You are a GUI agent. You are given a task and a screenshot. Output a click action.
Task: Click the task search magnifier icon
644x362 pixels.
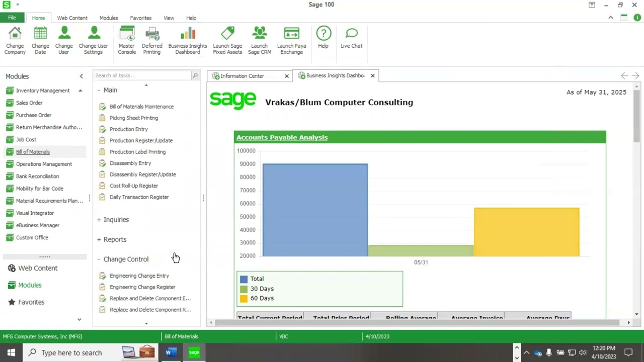[195, 75]
